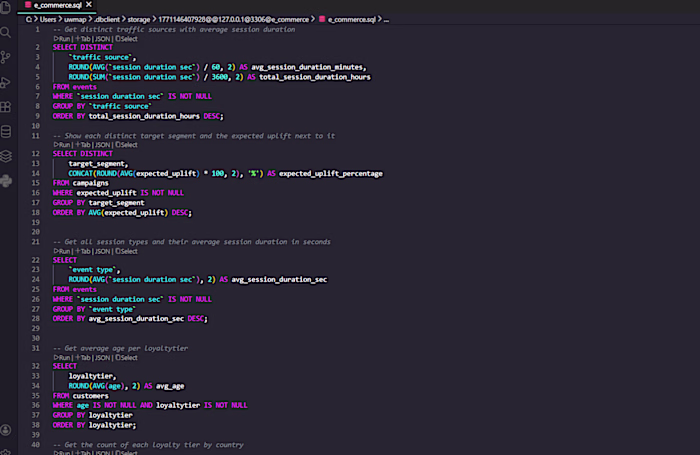Click 'GROUP BY `event type`' on line 27
The height and width of the screenshot is (455, 700).
click(94, 309)
